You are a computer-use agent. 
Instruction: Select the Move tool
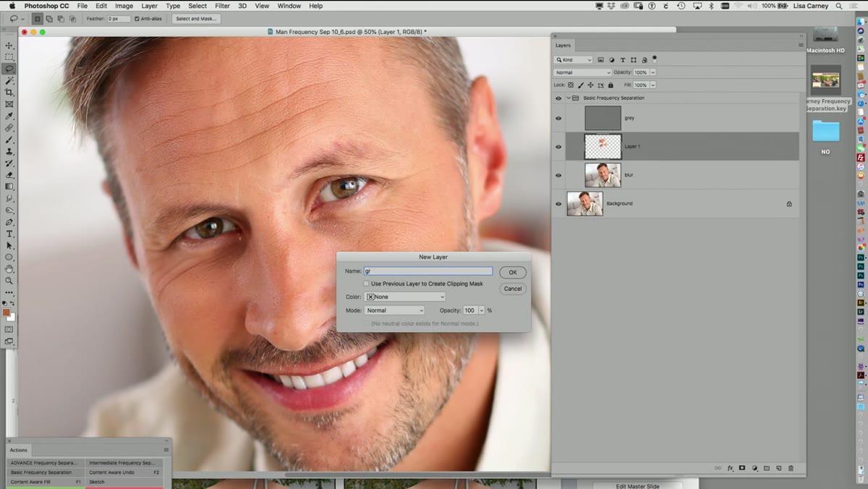click(x=9, y=46)
